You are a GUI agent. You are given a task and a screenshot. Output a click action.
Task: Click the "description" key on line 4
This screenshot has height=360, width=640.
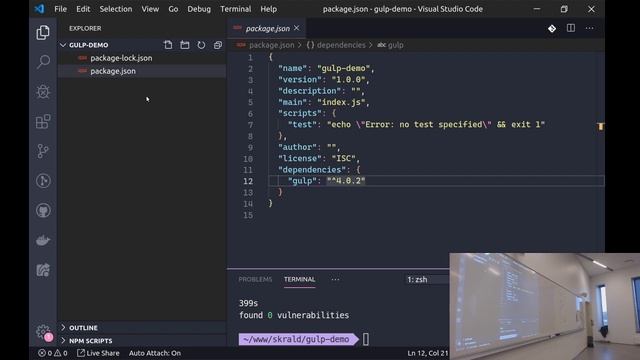(x=310, y=91)
